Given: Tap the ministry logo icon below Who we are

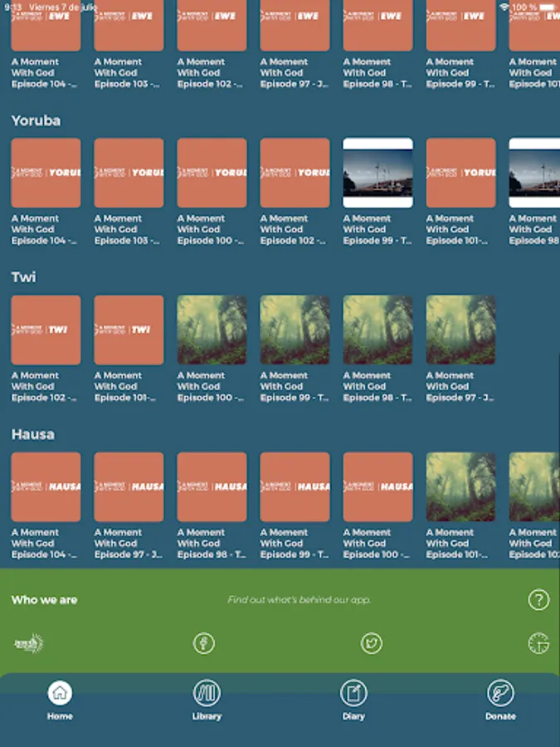Looking at the screenshot, I should tap(28, 643).
